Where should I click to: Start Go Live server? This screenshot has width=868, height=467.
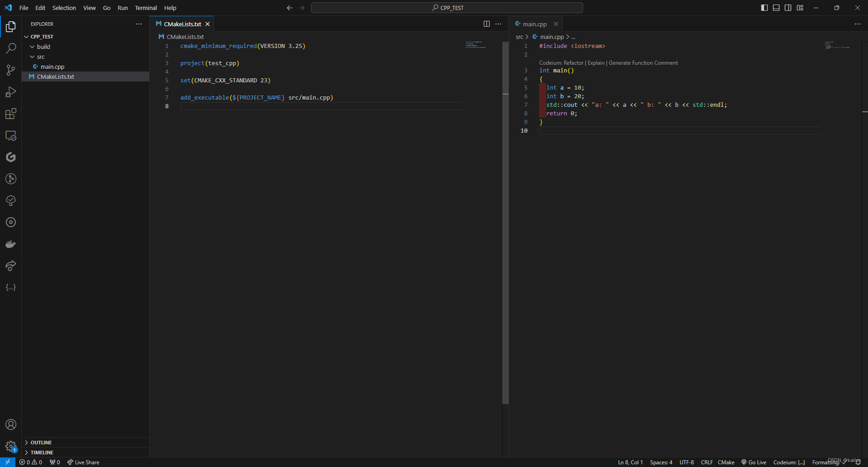[754, 462]
